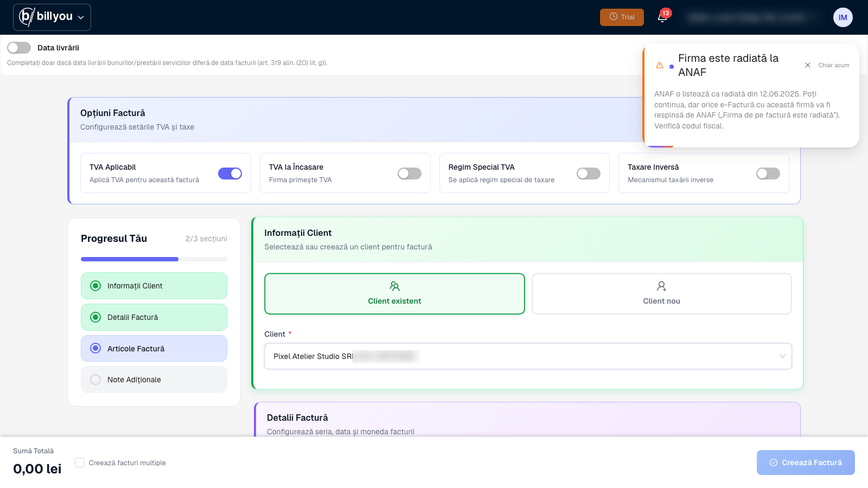Expand the billyou workspace dropdown chevron
This screenshot has width=868, height=488.
81,17
